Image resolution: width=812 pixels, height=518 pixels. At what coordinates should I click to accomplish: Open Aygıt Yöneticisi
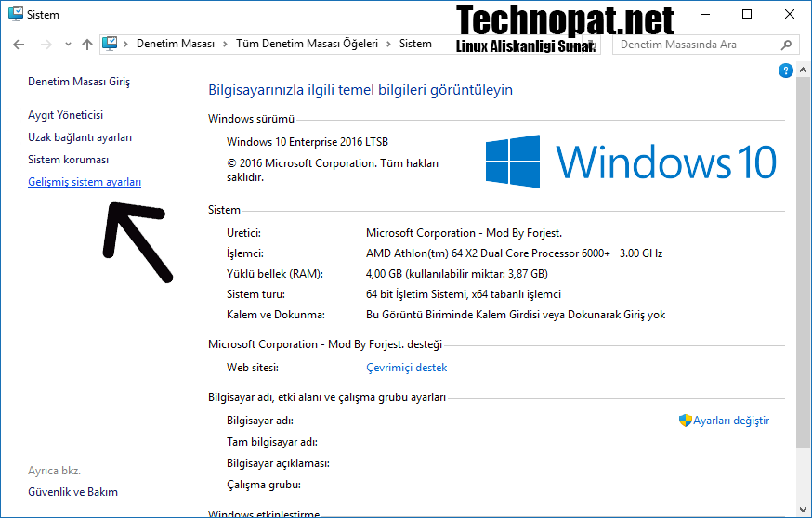pyautogui.click(x=65, y=115)
